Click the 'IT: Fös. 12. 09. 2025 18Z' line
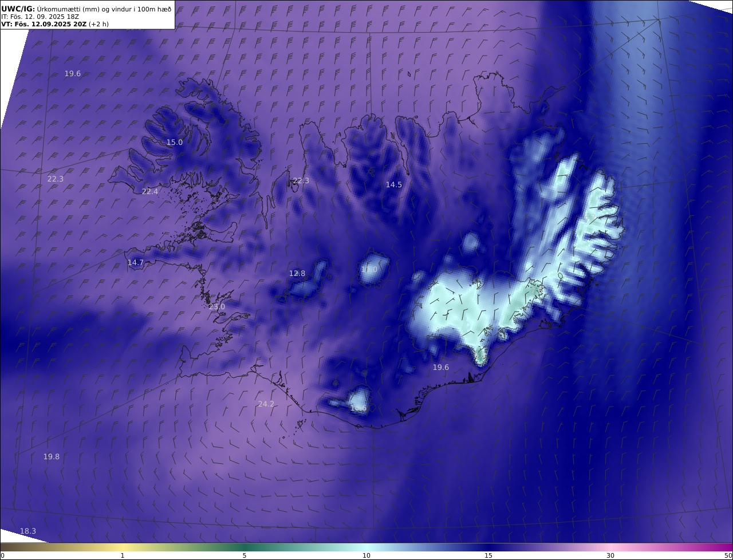The image size is (733, 560). pyautogui.click(x=40, y=17)
